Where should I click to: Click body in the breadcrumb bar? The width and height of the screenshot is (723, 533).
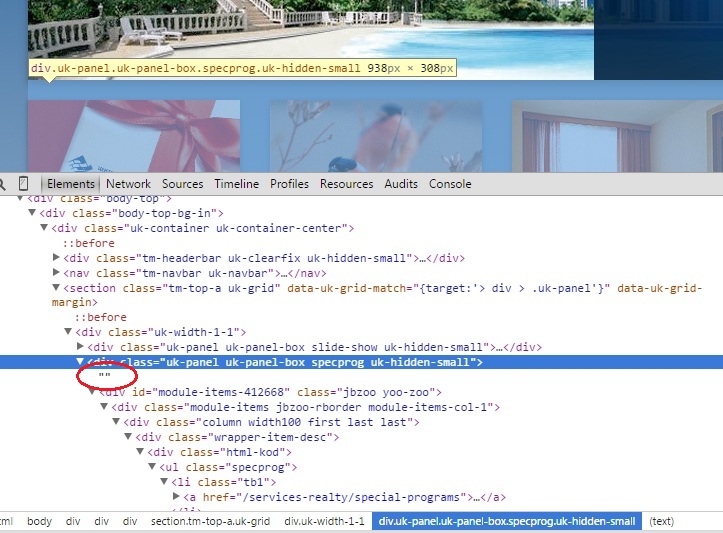[39, 521]
